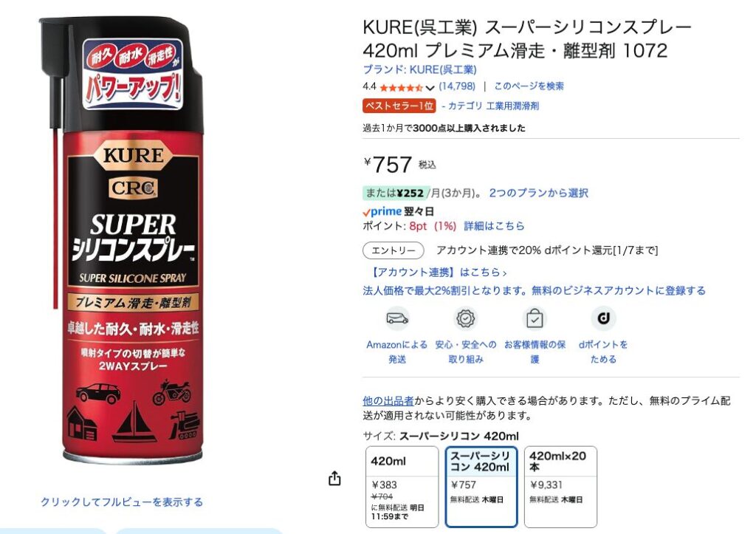This screenshot has height=534, width=756.
Task: Click the prime checkmark logo
Action: click(382, 211)
